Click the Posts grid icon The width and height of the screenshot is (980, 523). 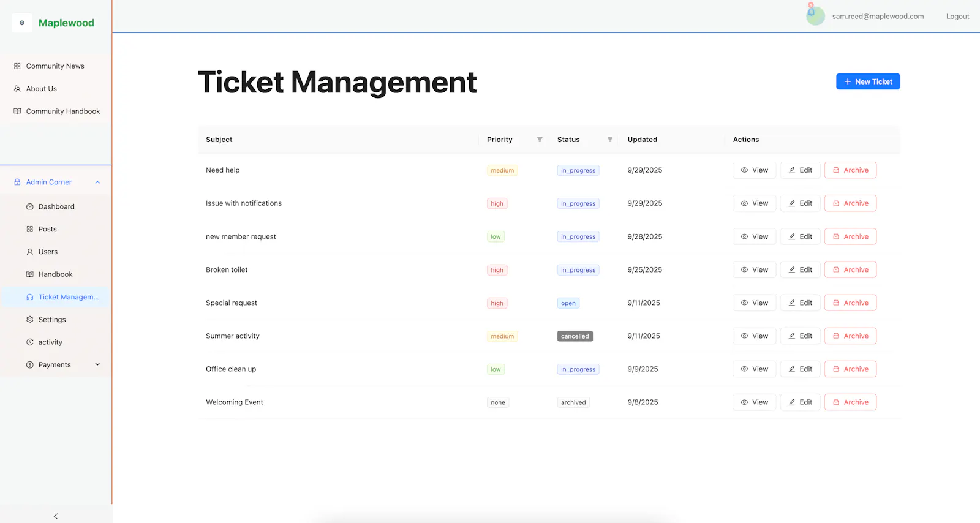pos(29,230)
